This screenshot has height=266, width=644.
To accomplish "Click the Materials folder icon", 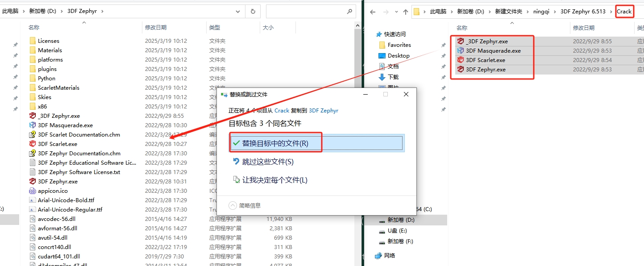I will coord(32,50).
